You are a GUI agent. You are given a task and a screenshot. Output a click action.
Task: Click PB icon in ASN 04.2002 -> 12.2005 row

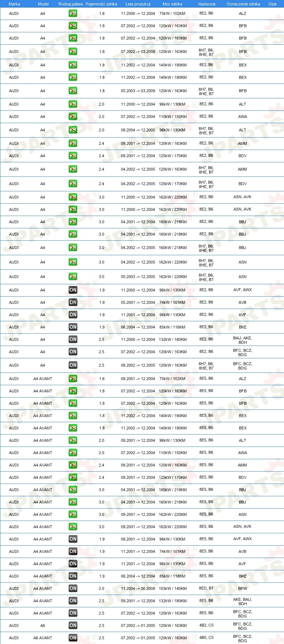(x=73, y=262)
